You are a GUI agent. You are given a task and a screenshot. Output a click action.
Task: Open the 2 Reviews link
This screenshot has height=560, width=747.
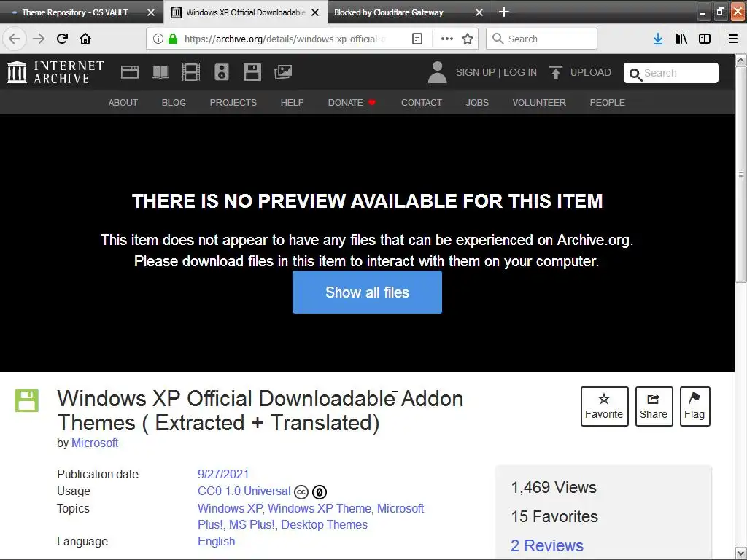click(547, 545)
